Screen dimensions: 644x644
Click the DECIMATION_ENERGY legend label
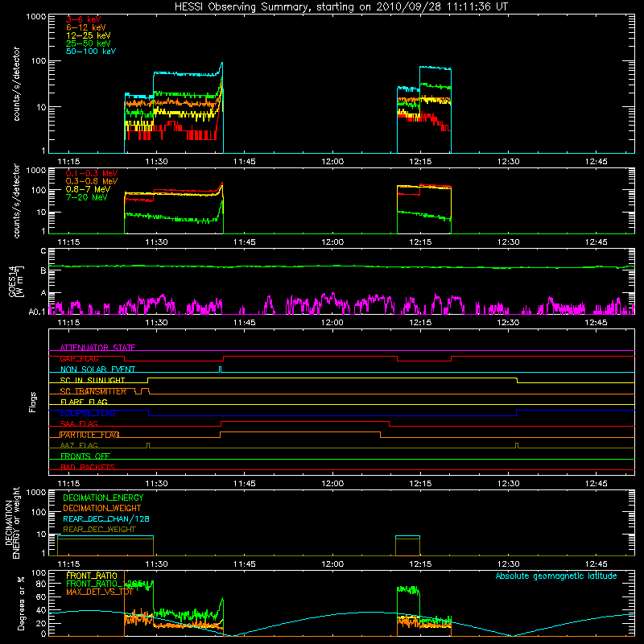pos(103,497)
